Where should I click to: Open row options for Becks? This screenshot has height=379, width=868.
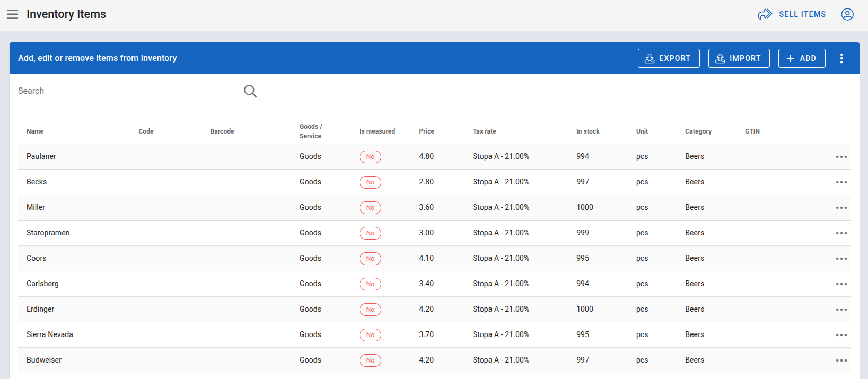(841, 182)
